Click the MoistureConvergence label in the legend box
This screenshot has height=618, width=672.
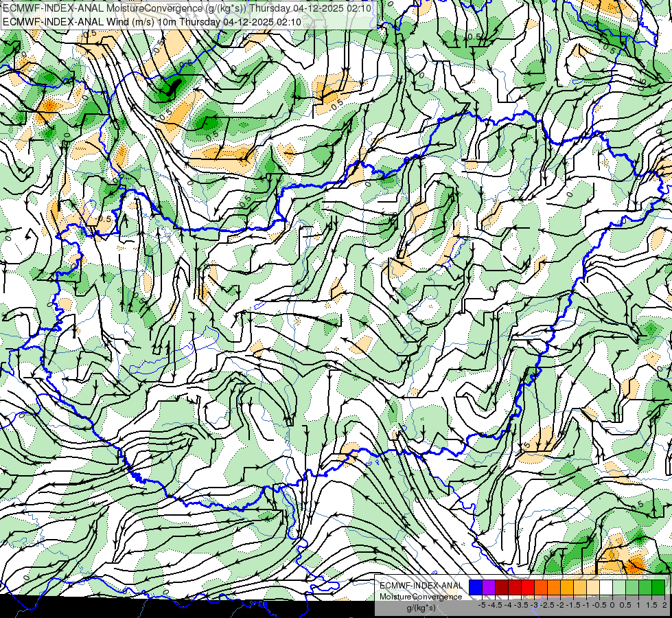421,597
